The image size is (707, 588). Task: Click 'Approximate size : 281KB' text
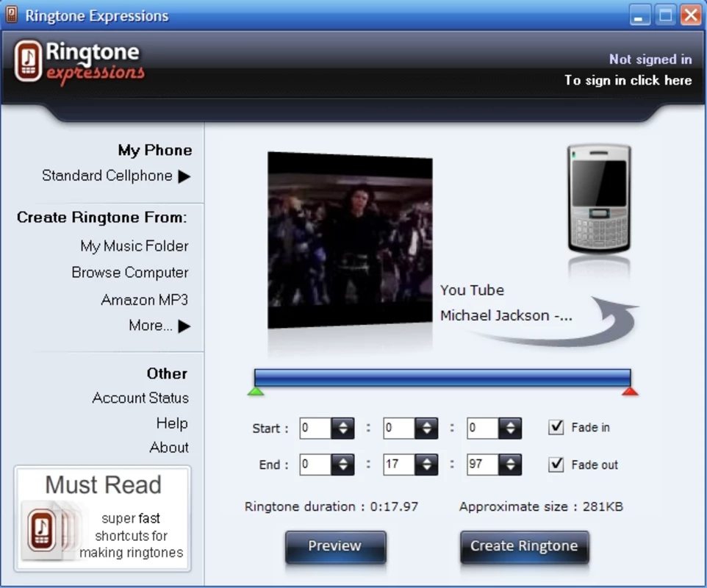click(541, 506)
